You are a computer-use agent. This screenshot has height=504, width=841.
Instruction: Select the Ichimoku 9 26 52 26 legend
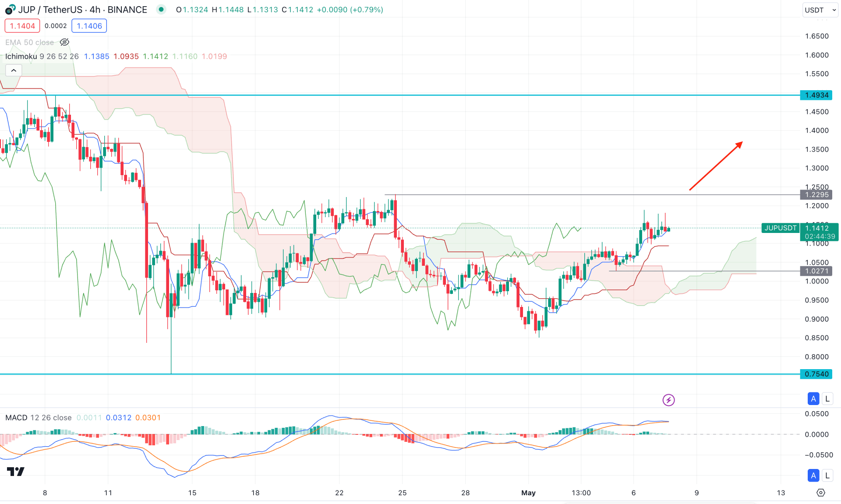(42, 56)
